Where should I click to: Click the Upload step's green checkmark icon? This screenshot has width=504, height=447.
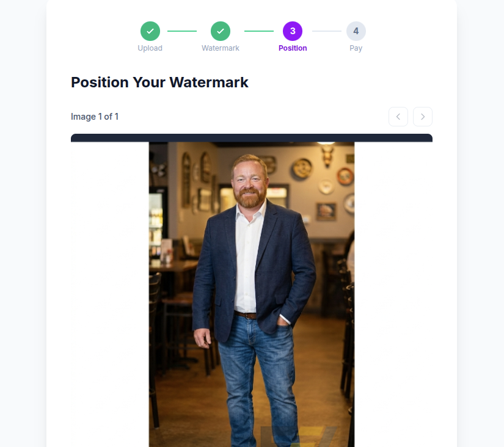tap(150, 31)
